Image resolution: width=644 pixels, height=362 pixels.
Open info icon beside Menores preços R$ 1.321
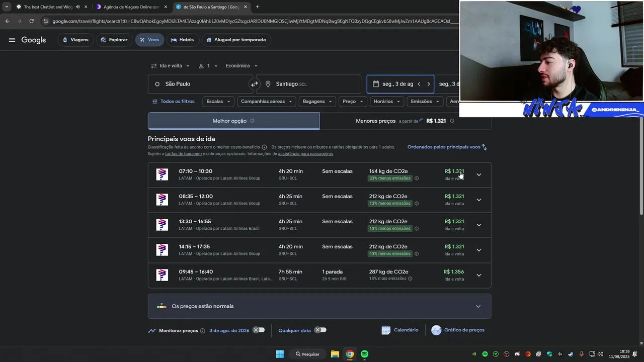[x=452, y=121]
